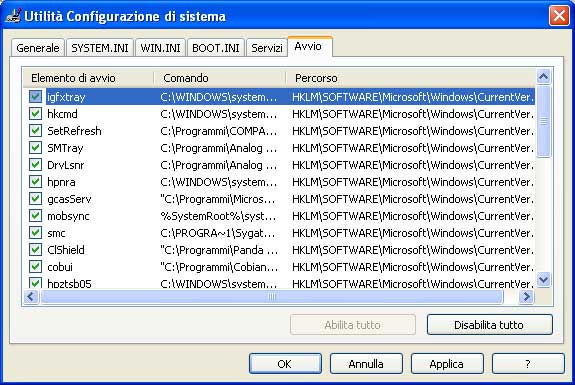Click the horizontal scrollbar thumb
Screen dimensions: 575x385
(272, 297)
